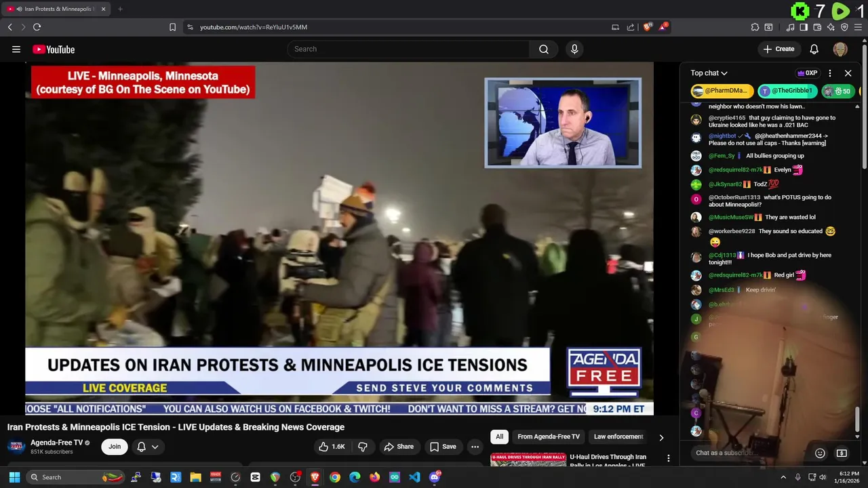
Task: Open the browser main menu
Action: pos(858,27)
